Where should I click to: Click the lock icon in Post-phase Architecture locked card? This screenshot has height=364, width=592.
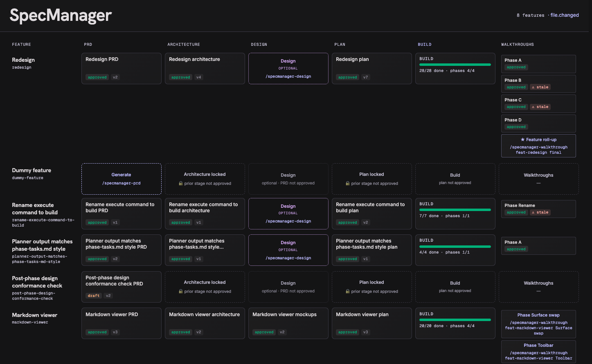pyautogui.click(x=180, y=292)
